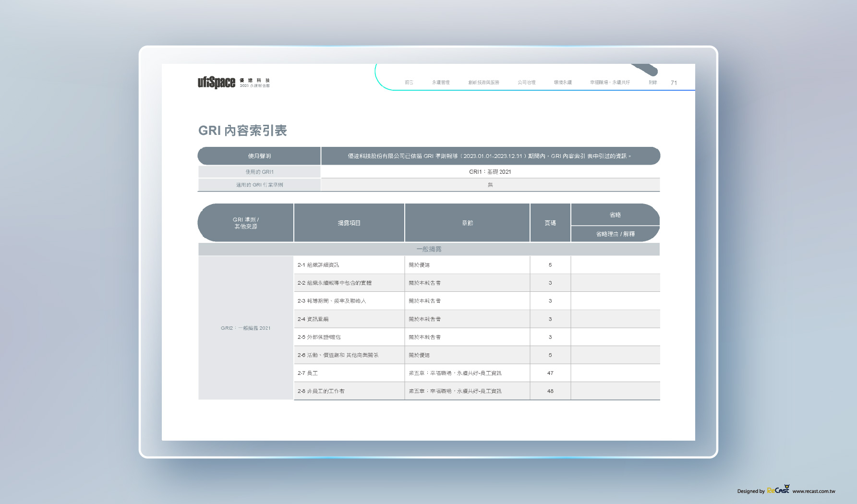
Task: Click page number 3 in row 2-4
Action: [x=550, y=319]
